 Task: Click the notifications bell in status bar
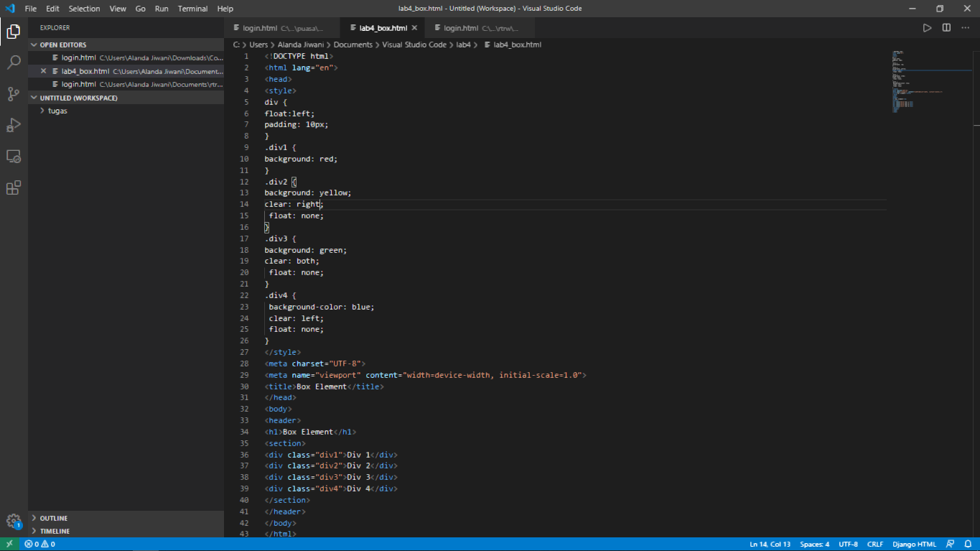[x=966, y=544]
